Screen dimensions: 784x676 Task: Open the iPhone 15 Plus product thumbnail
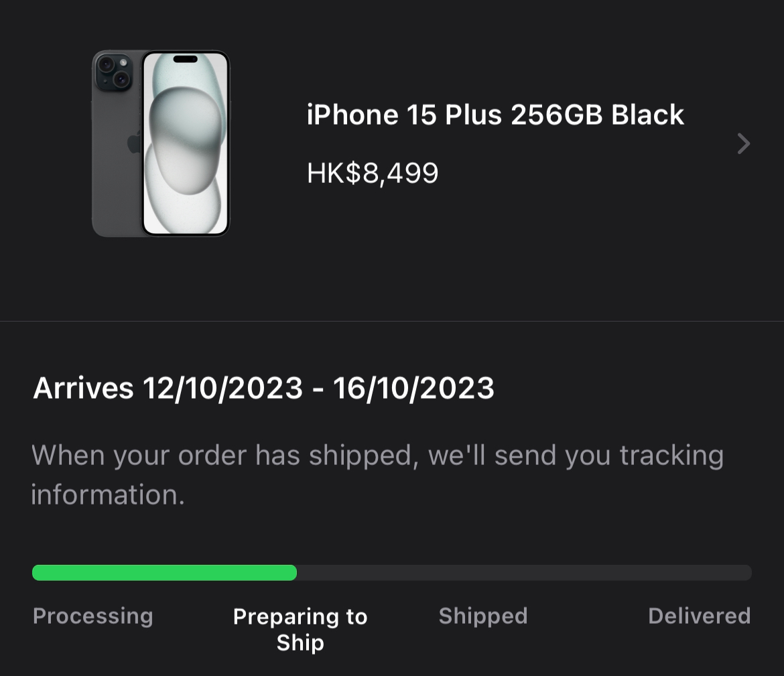[161, 143]
